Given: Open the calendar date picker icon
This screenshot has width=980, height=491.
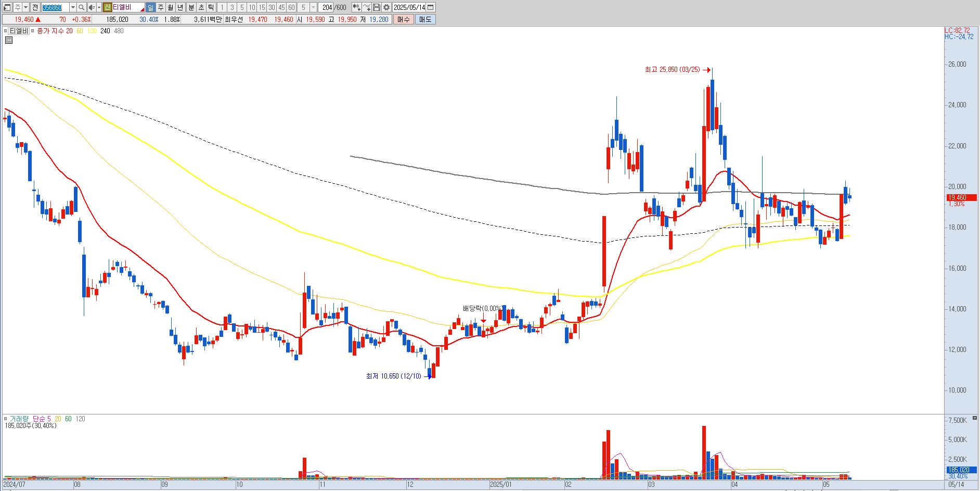Looking at the screenshot, I should pyautogui.click(x=431, y=7).
